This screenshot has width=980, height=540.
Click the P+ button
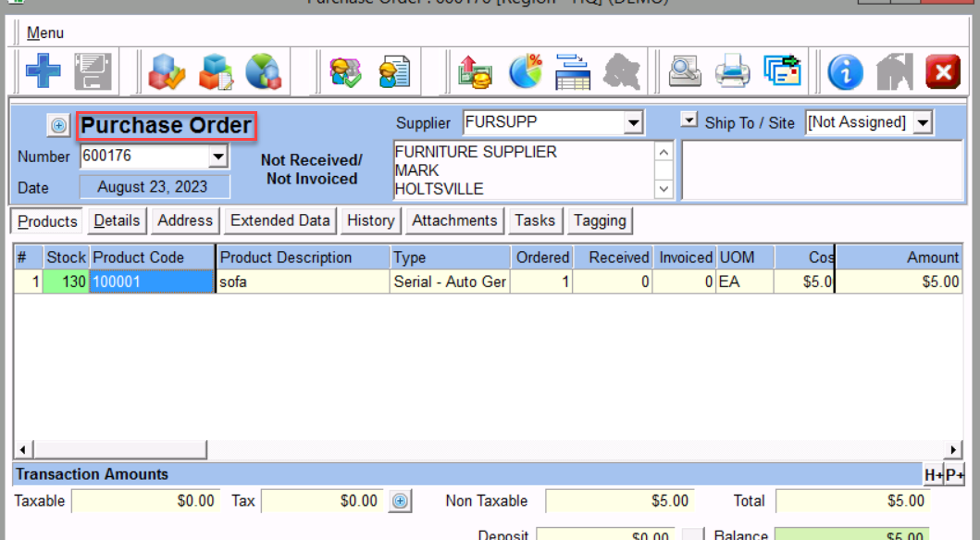point(954,474)
